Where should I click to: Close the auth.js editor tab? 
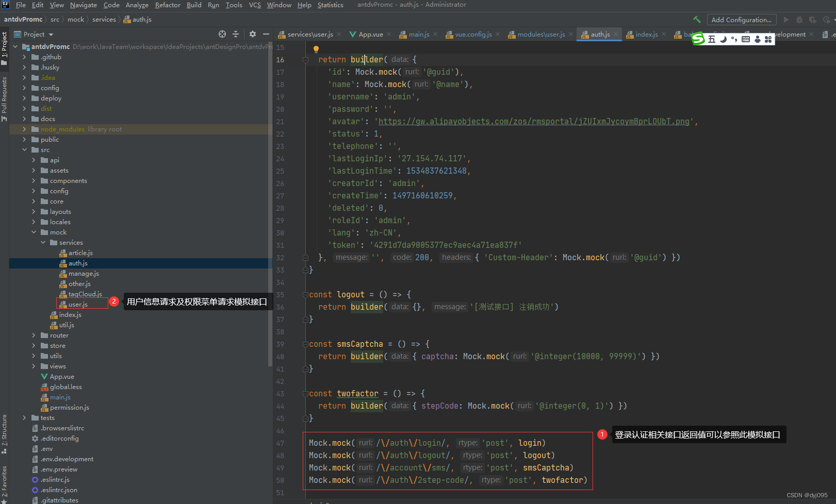[x=616, y=35]
